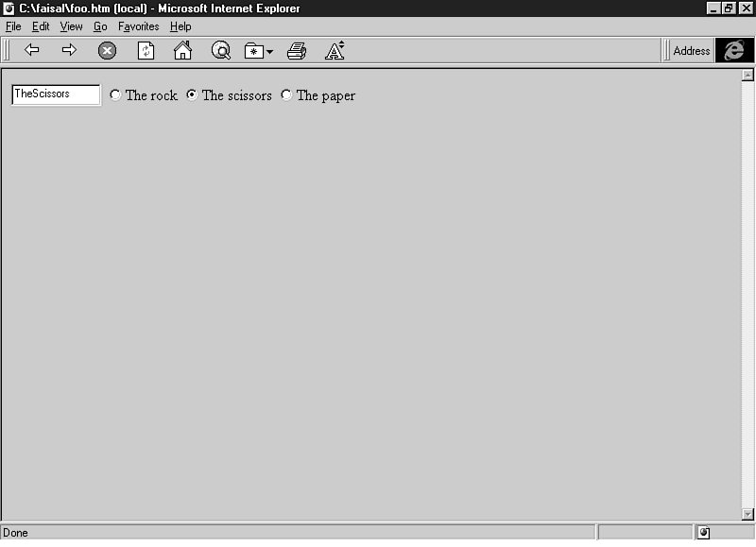Go forward using the Forward arrow
Viewport: 756px width, 547px height.
tap(69, 50)
